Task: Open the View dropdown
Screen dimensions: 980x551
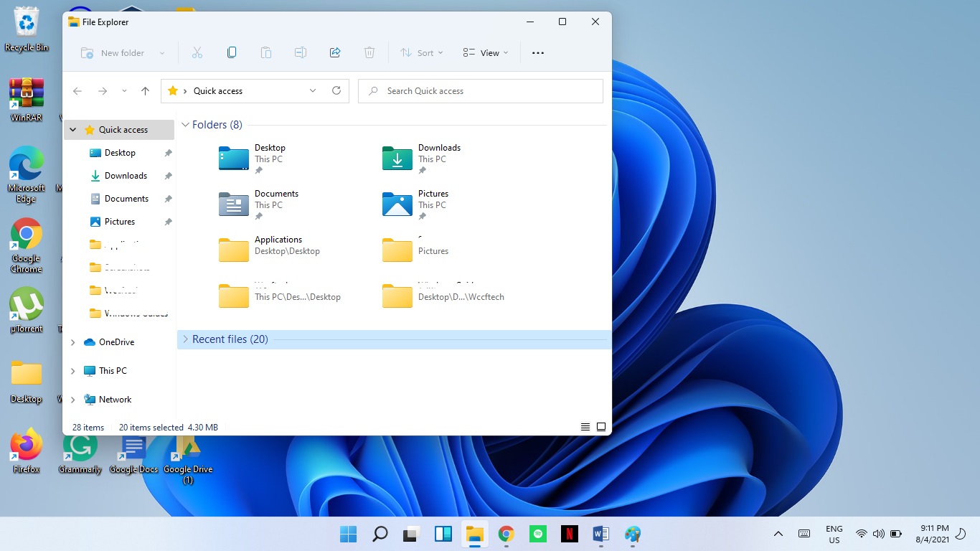Action: pos(485,52)
